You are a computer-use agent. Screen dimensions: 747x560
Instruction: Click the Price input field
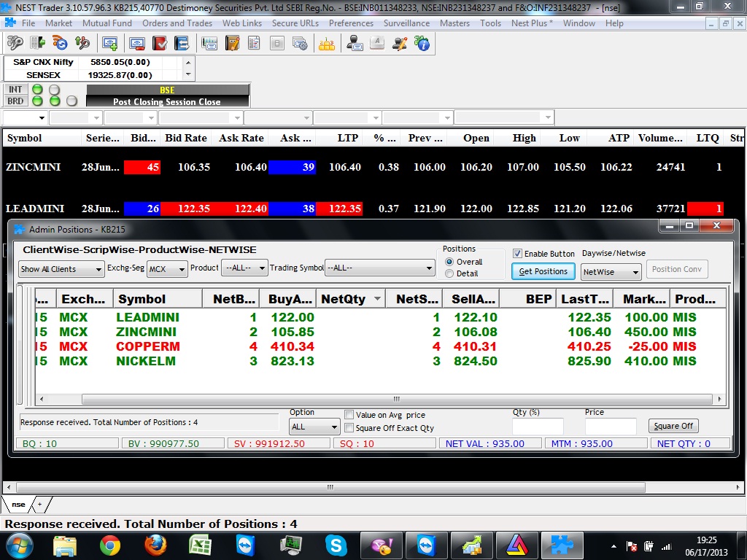(611, 426)
